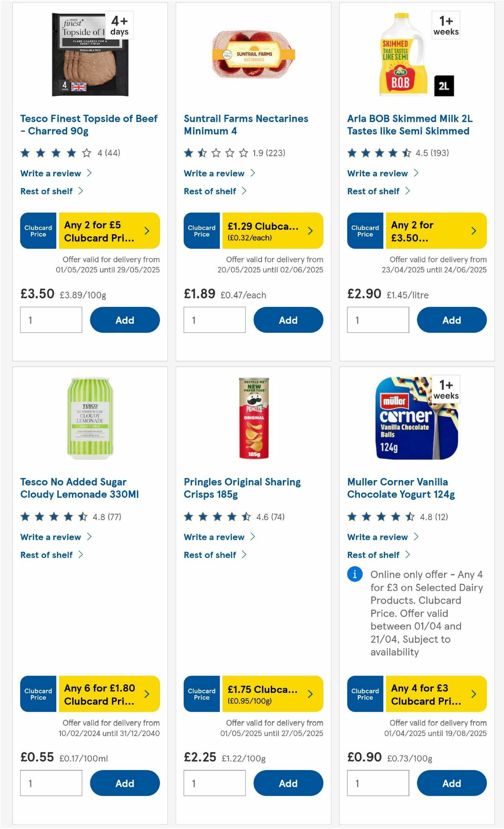The height and width of the screenshot is (829, 504).
Task: Open Write a review for Arla BOB milk
Action: [x=378, y=173]
